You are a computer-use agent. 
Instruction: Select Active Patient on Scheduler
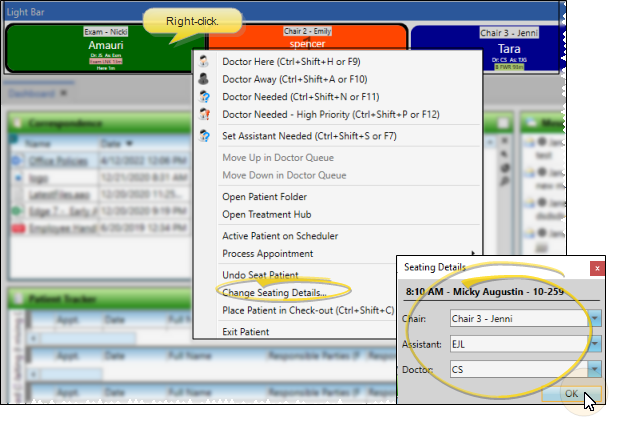coord(279,236)
